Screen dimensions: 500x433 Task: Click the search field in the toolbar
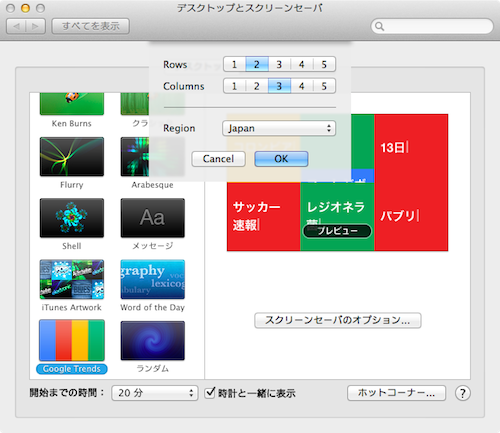pos(432,26)
